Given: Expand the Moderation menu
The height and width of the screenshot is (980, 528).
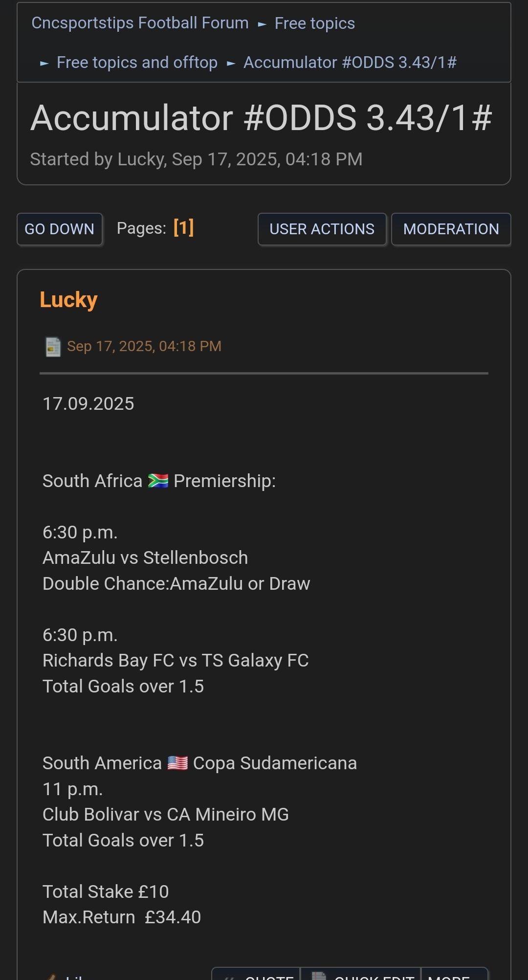Looking at the screenshot, I should 451,229.
